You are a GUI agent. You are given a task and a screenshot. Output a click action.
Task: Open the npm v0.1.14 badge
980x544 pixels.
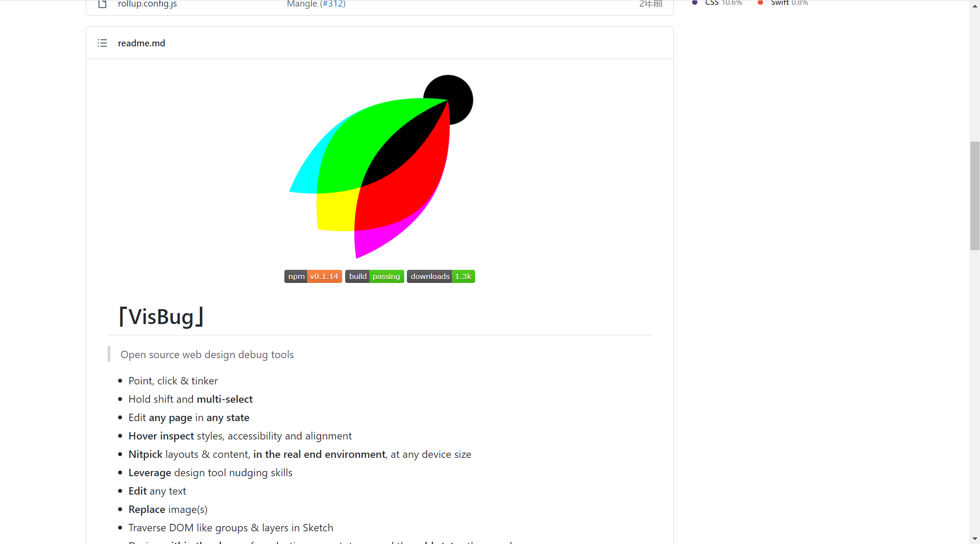pyautogui.click(x=313, y=276)
